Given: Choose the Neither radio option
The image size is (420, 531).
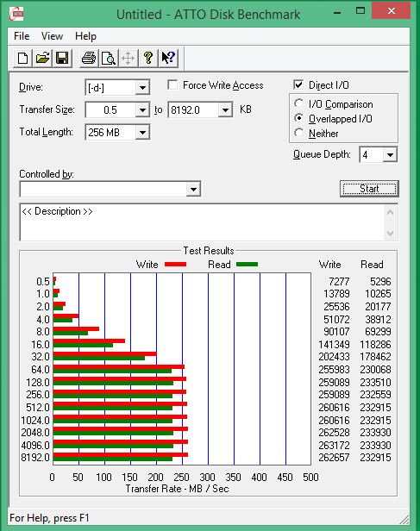Looking at the screenshot, I should tap(298, 133).
